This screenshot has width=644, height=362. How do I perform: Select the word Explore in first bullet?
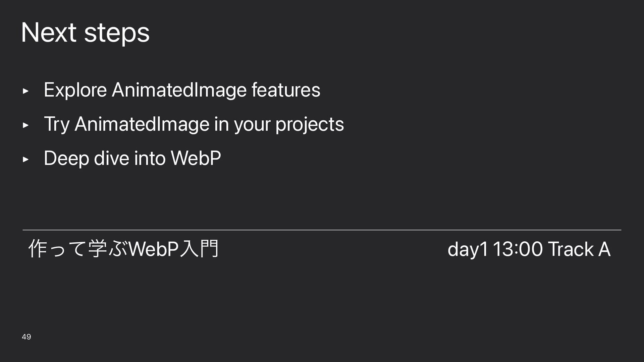click(x=75, y=90)
